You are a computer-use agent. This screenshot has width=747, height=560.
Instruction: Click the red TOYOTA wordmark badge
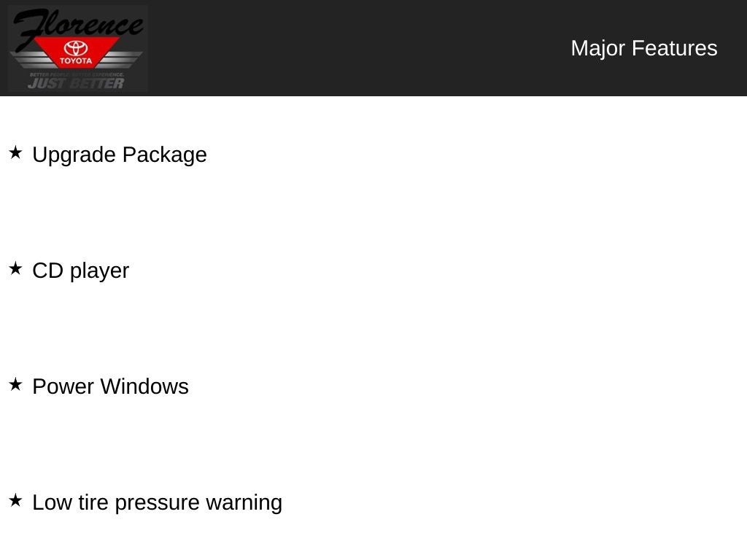pyautogui.click(x=76, y=61)
